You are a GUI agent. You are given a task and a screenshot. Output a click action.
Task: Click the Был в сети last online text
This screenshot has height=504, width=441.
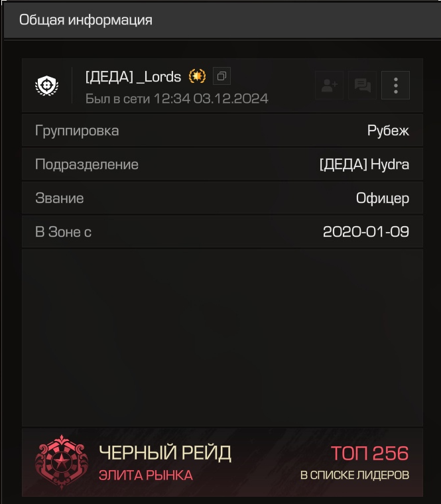click(177, 99)
